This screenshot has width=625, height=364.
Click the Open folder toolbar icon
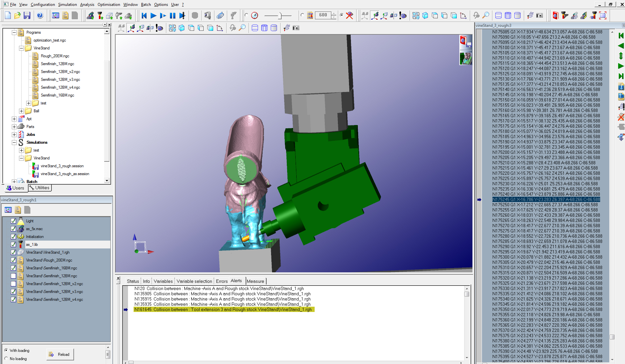18,15
